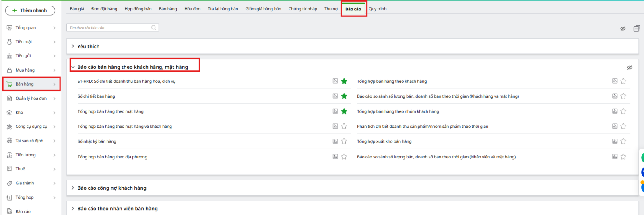The height and width of the screenshot is (215, 644).
Task: Click the Kho warehouse sidebar icon
Action: point(9,113)
